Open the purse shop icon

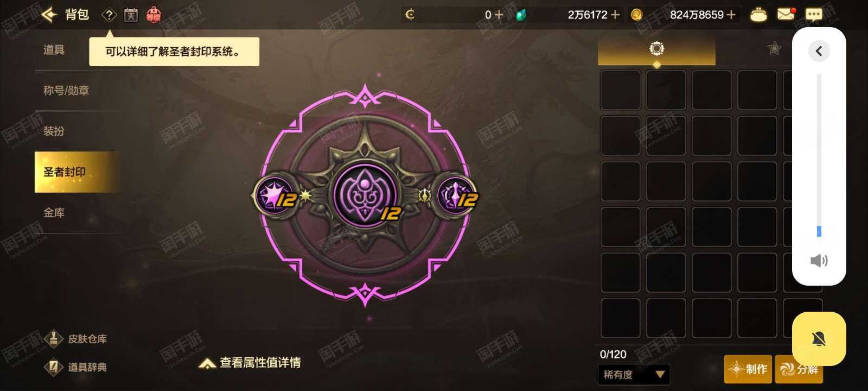point(758,15)
